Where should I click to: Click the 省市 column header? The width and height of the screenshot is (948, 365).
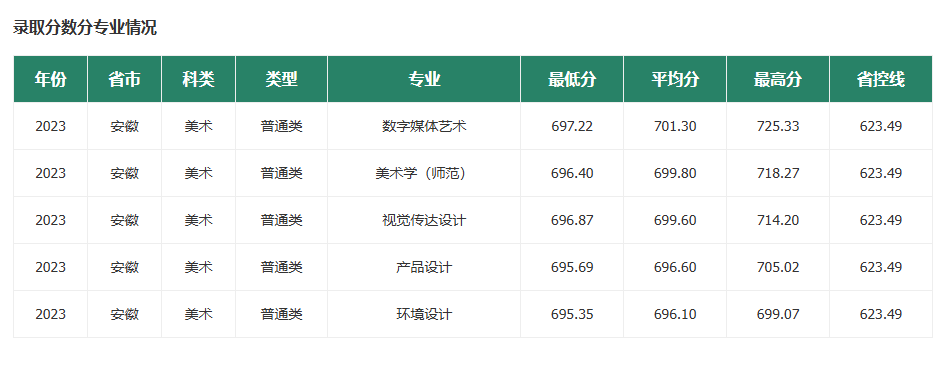click(125, 79)
